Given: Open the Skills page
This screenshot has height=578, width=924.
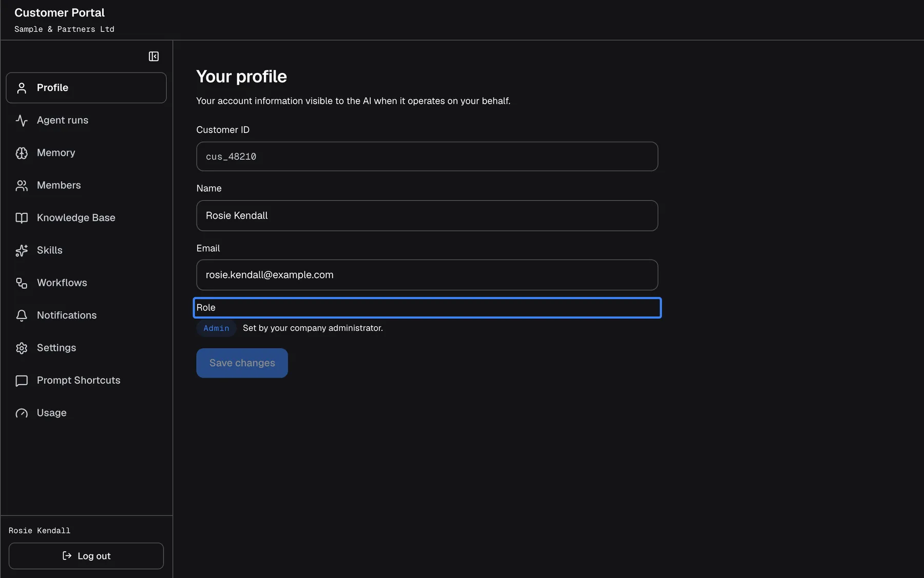Looking at the screenshot, I should [x=86, y=250].
